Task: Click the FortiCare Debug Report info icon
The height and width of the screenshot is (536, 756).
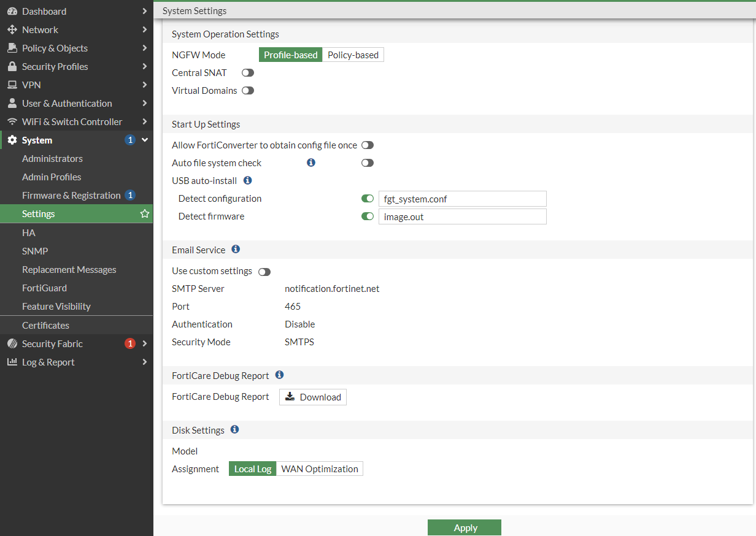Action: click(x=279, y=375)
